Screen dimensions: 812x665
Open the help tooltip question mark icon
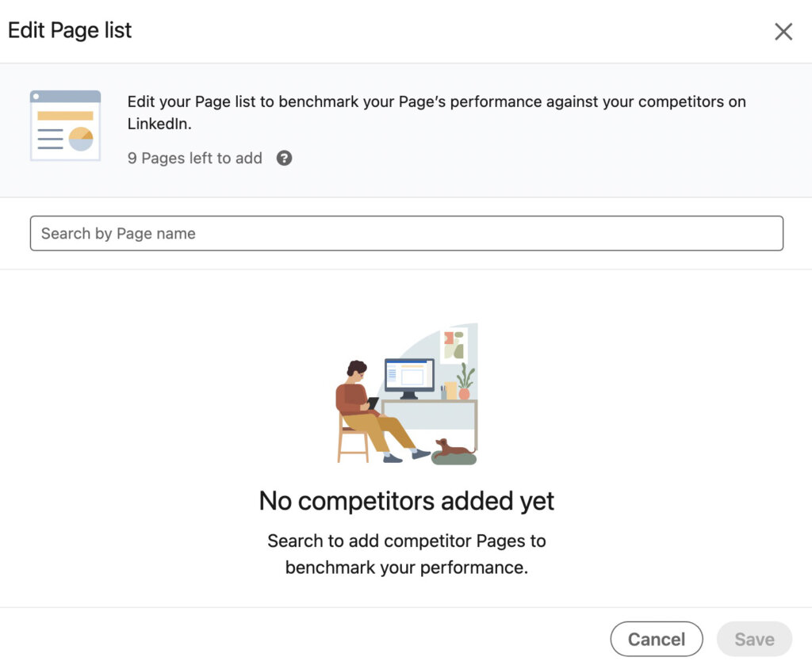tap(284, 158)
